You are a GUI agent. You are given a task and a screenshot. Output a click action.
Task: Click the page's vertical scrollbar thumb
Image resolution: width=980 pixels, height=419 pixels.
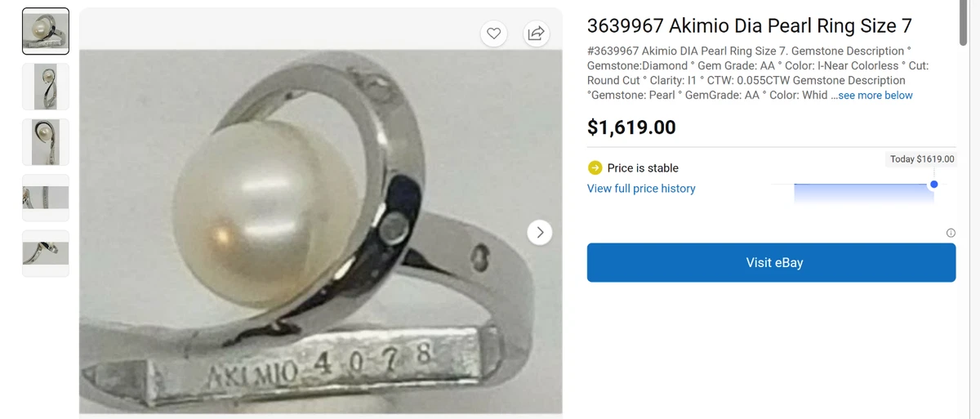[965, 23]
